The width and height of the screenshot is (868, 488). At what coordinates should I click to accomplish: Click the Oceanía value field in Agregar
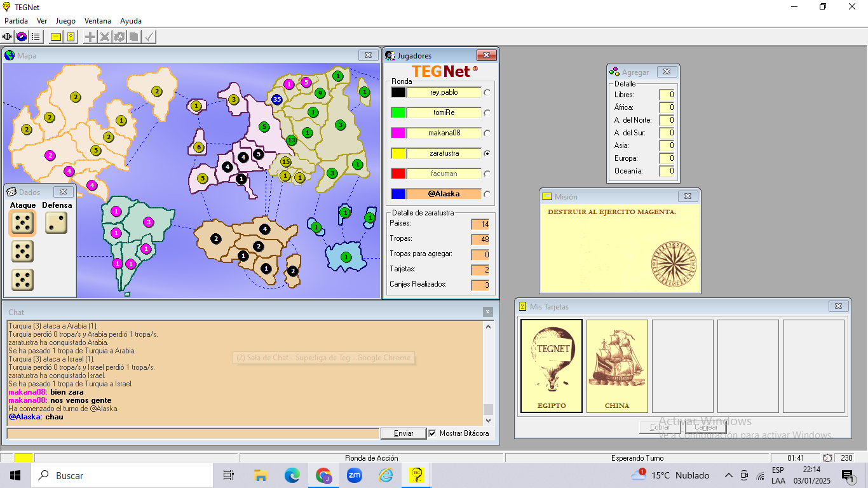(667, 171)
